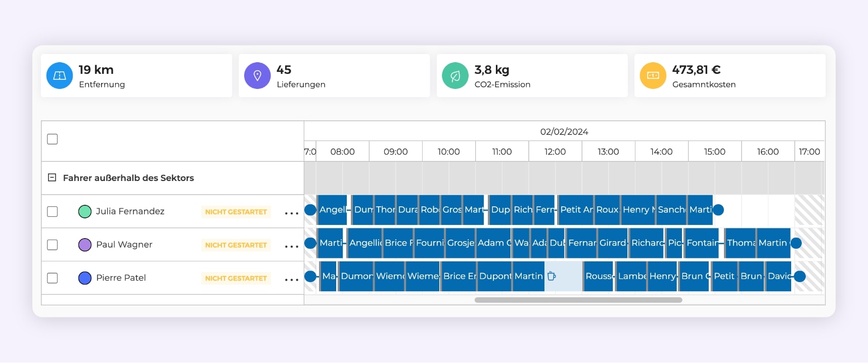
Task: Check the select-all checkbox in table header
Action: pos(53,139)
